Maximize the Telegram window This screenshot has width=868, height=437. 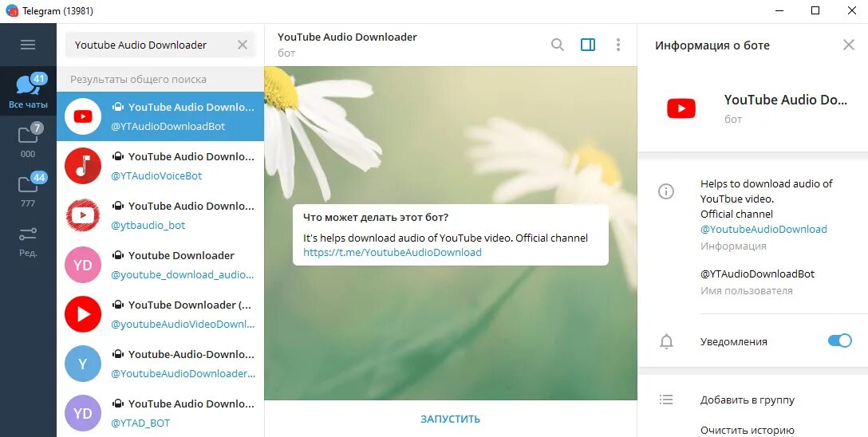[x=815, y=11]
